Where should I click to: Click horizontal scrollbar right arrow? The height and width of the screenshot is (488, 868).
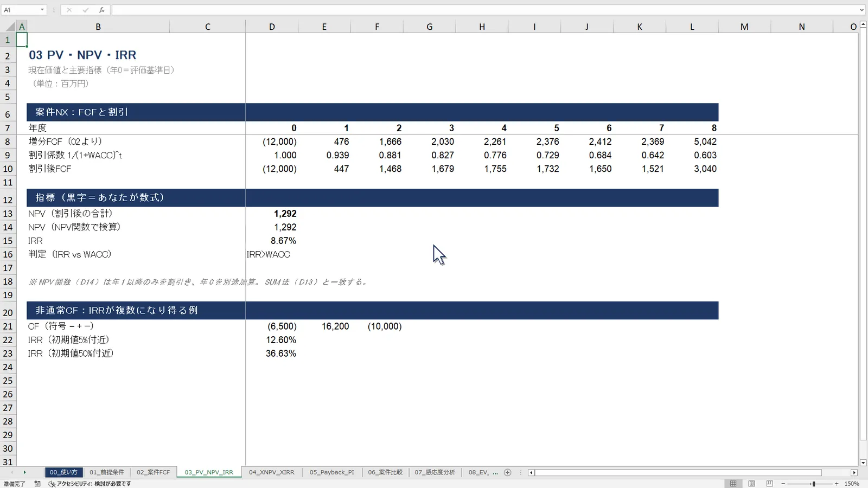tap(854, 472)
